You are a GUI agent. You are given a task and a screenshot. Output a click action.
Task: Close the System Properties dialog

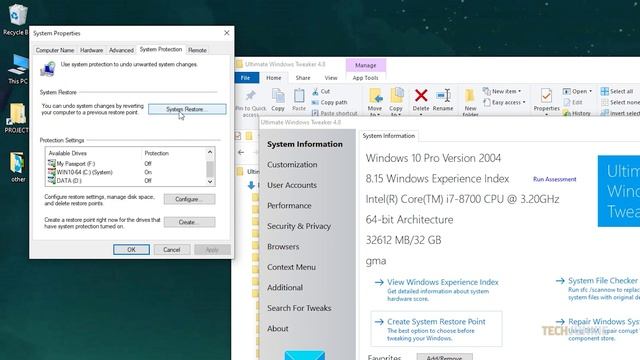pyautogui.click(x=227, y=33)
